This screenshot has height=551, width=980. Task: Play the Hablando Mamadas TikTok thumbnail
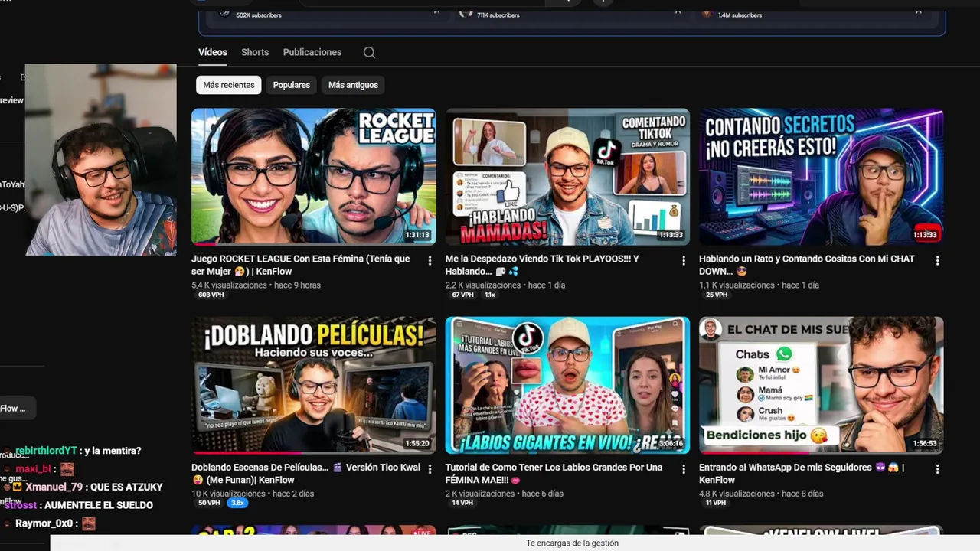567,177
